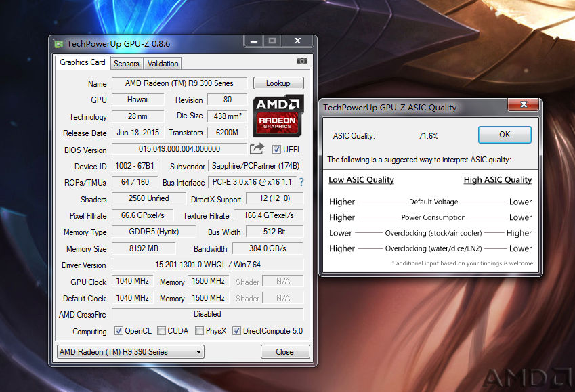Click the Bus Interface field PCI-E 3.0 x16
The height and width of the screenshot is (392, 575).
click(253, 182)
